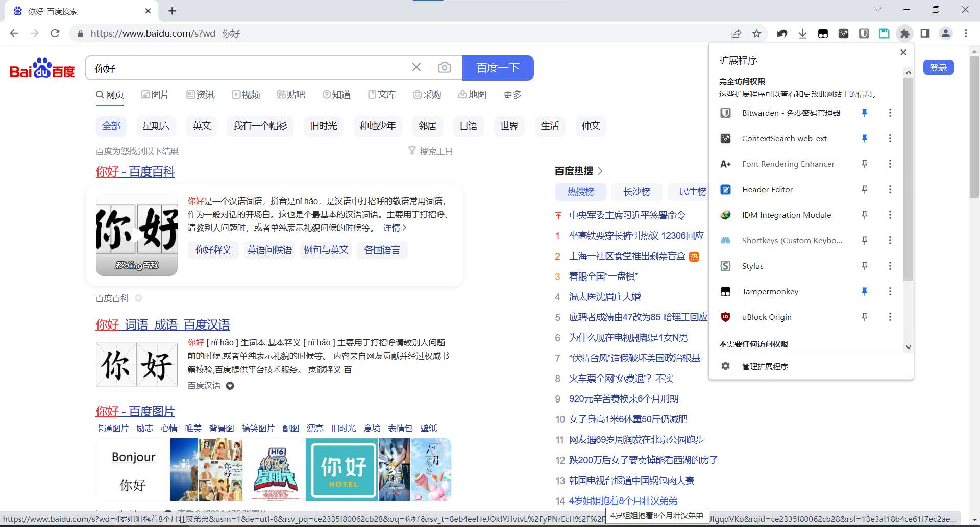Image resolution: width=980 pixels, height=527 pixels.
Task: Open the Tampermonkey toolbar icon
Action: coord(823,34)
